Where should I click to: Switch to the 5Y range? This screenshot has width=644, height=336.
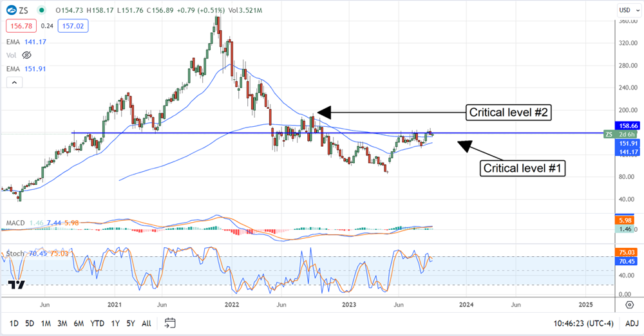click(131, 322)
